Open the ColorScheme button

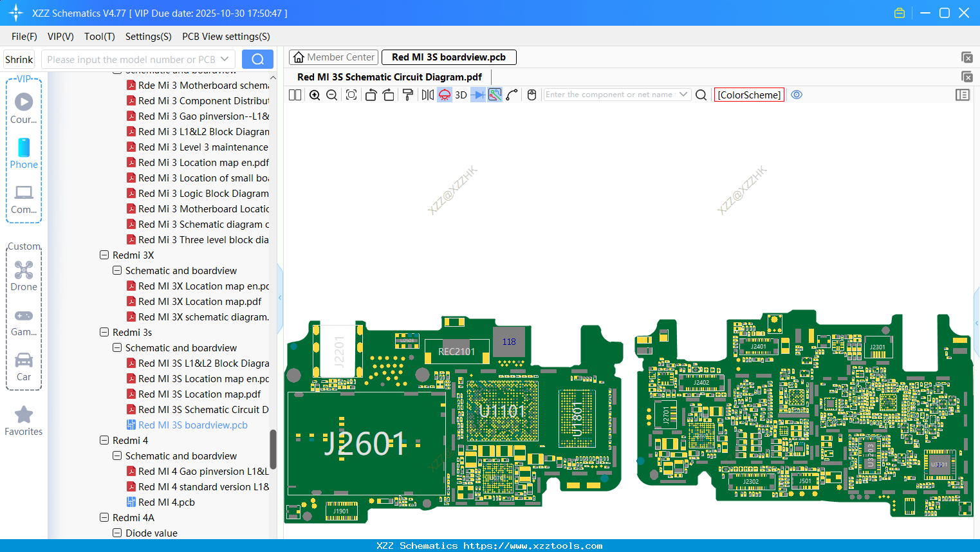coord(749,95)
